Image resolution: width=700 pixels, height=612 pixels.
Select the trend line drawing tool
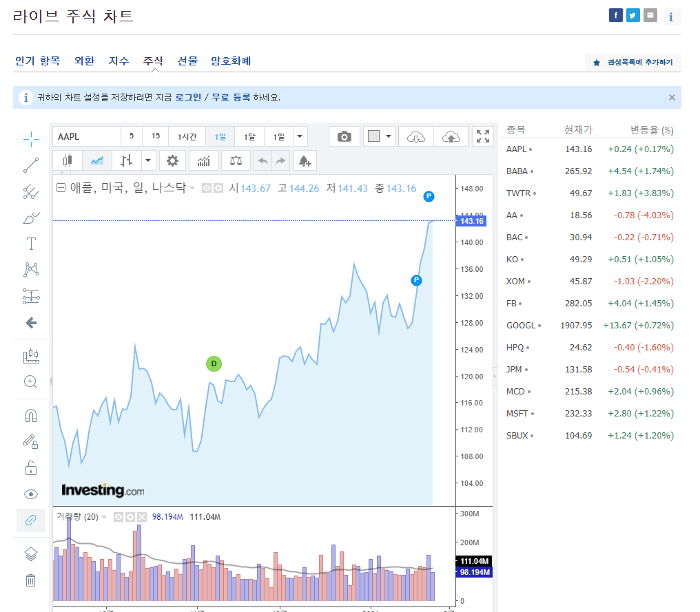[31, 165]
